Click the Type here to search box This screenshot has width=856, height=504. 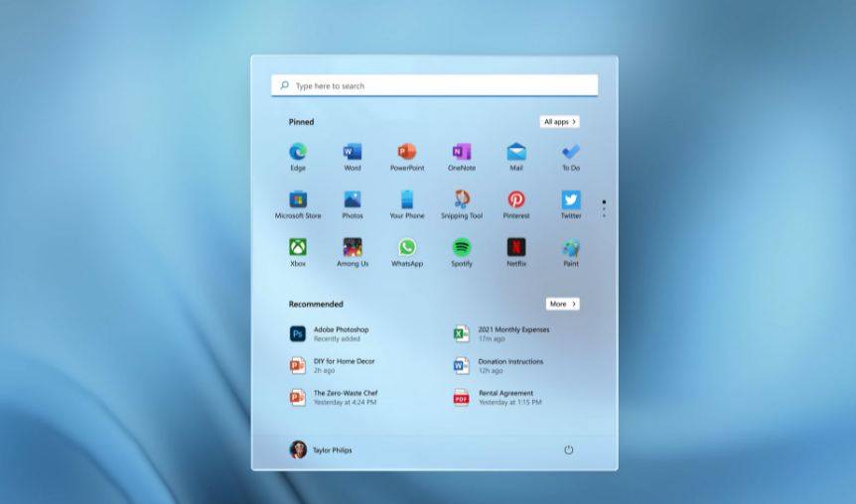[435, 85]
